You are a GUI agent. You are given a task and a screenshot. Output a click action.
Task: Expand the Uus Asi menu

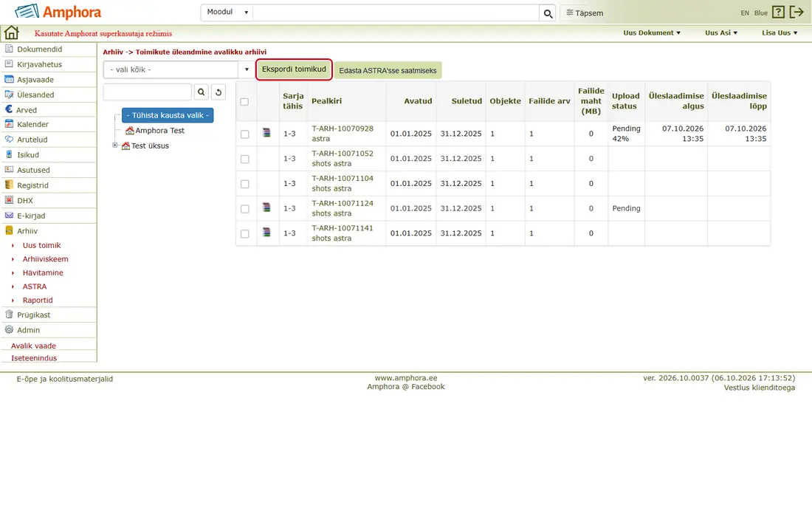coord(721,32)
